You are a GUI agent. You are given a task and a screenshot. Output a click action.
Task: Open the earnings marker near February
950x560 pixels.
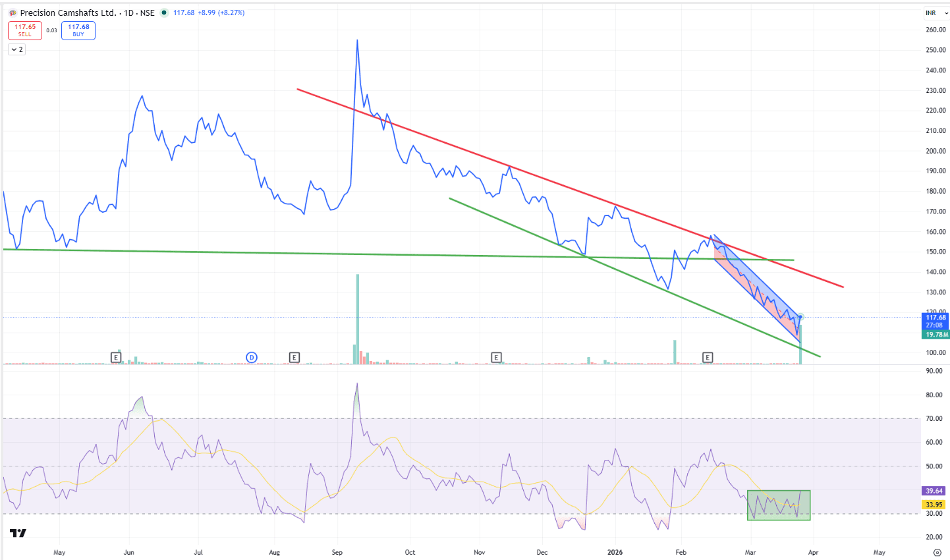[708, 357]
